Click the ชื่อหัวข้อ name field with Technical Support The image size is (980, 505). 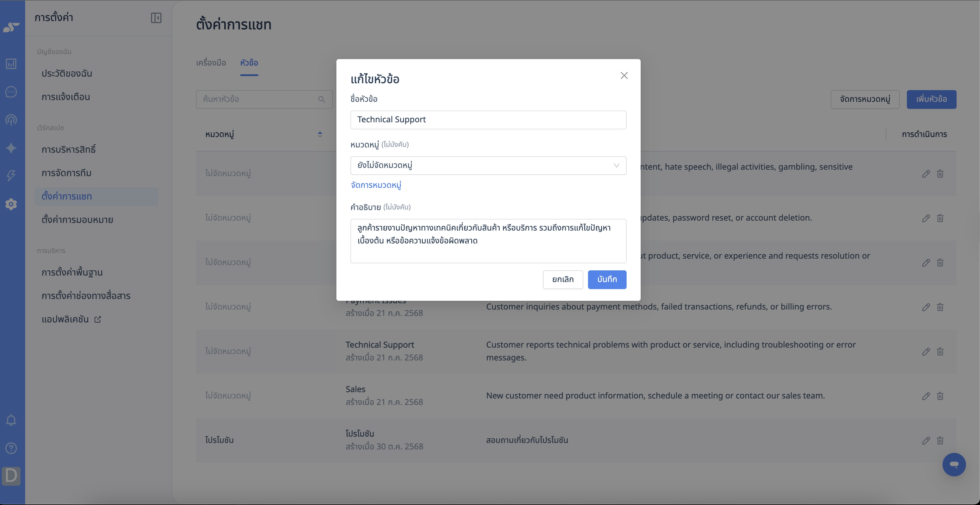click(488, 120)
